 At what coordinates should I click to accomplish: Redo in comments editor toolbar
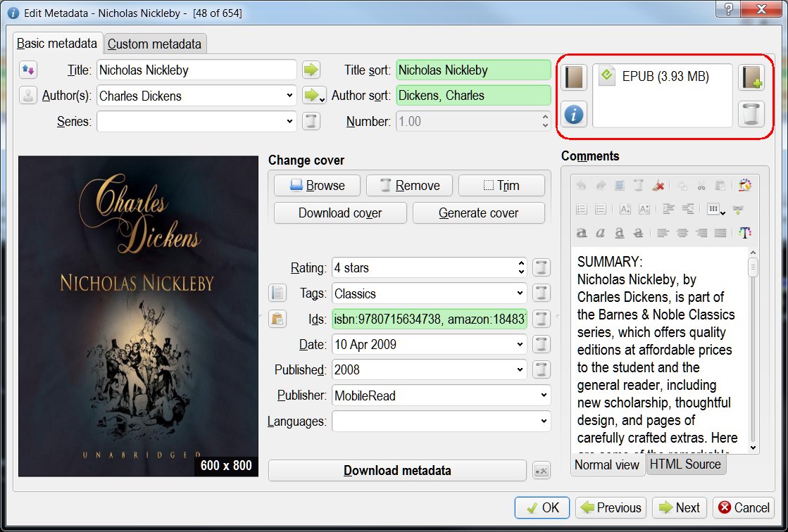601,185
